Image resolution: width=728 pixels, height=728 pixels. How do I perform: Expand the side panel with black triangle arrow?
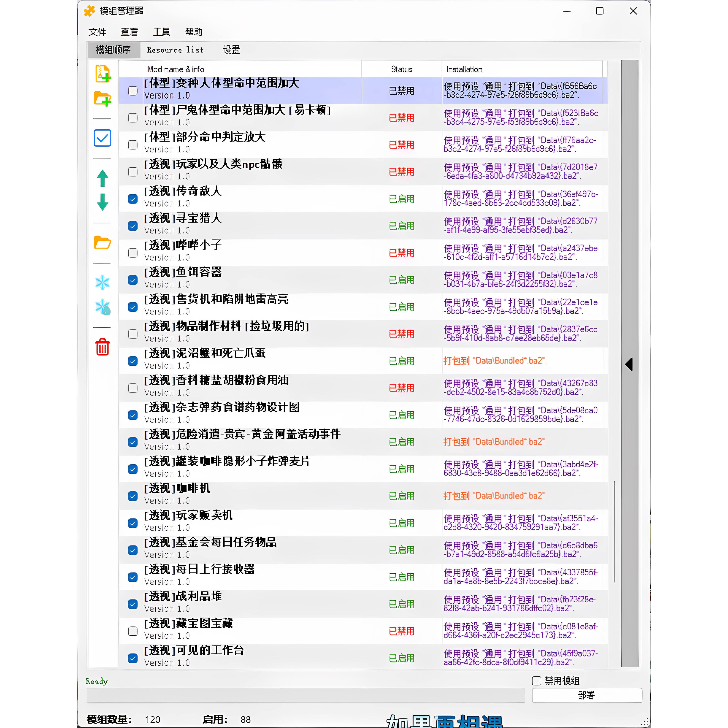pyautogui.click(x=629, y=364)
